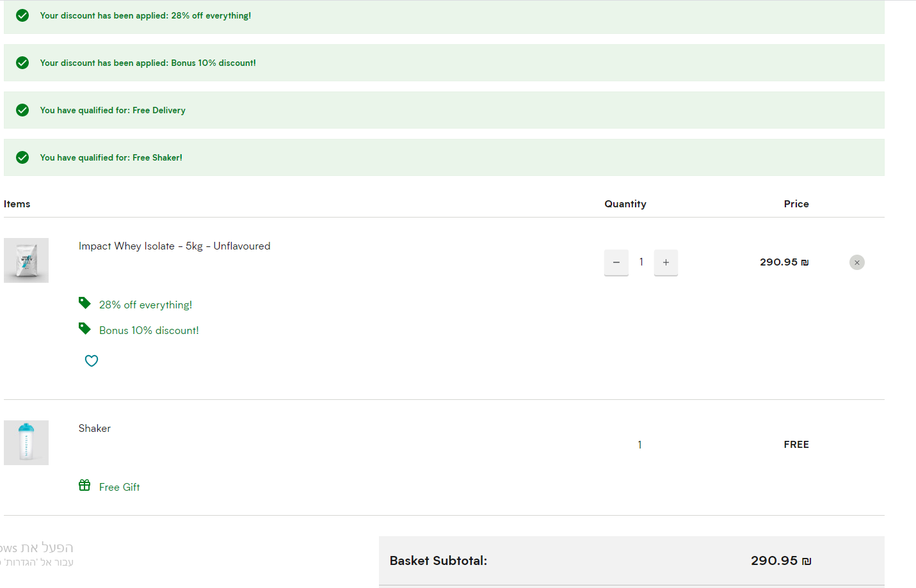Image resolution: width=916 pixels, height=588 pixels.
Task: Open the Impact Whey Isolate 5kg Unflavoured link
Action: [174, 246]
